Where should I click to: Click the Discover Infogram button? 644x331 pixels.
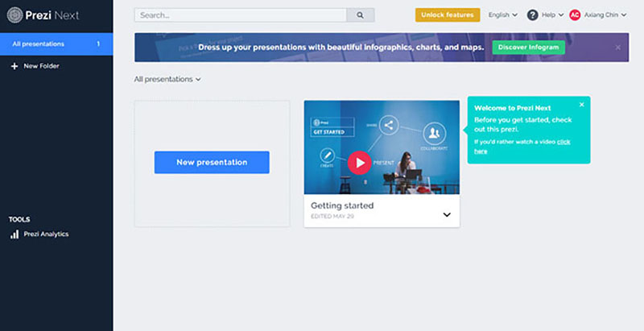click(529, 48)
